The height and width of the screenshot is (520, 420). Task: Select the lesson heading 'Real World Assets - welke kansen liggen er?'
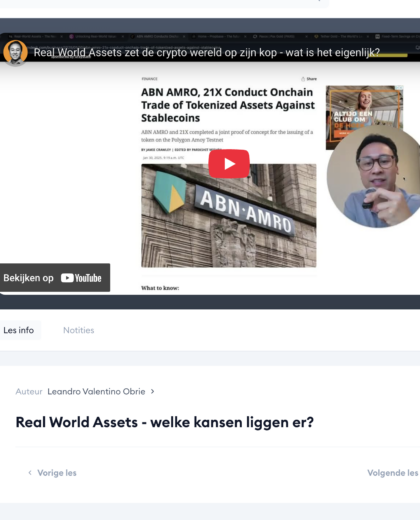pyautogui.click(x=165, y=422)
